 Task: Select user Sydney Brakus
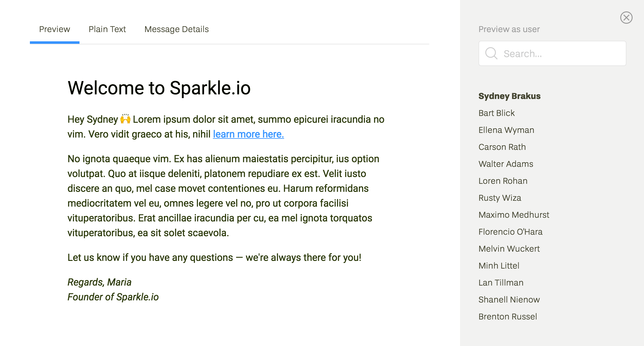(509, 96)
